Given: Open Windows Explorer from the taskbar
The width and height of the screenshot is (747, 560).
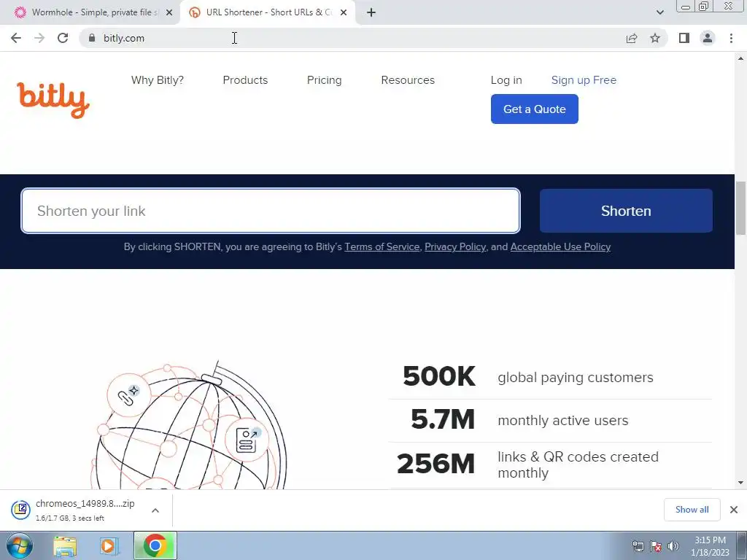Looking at the screenshot, I should (65, 545).
